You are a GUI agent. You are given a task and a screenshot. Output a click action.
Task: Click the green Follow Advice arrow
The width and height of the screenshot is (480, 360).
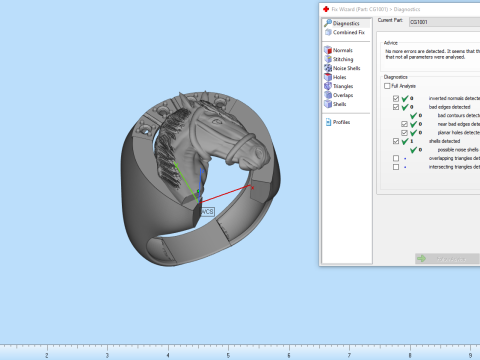[422, 259]
